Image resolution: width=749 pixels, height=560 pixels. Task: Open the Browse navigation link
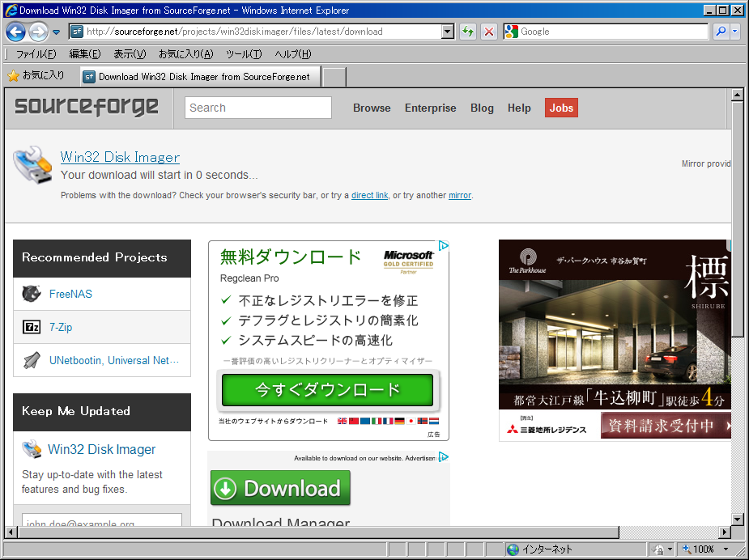[x=372, y=108]
